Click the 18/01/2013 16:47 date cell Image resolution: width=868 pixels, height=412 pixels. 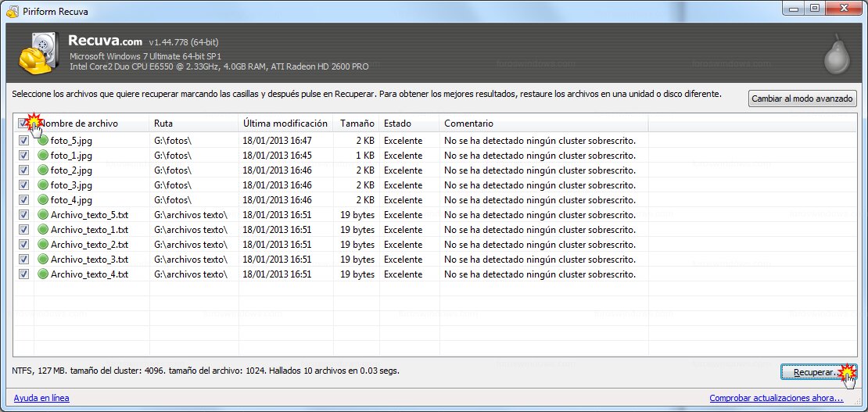click(x=277, y=141)
